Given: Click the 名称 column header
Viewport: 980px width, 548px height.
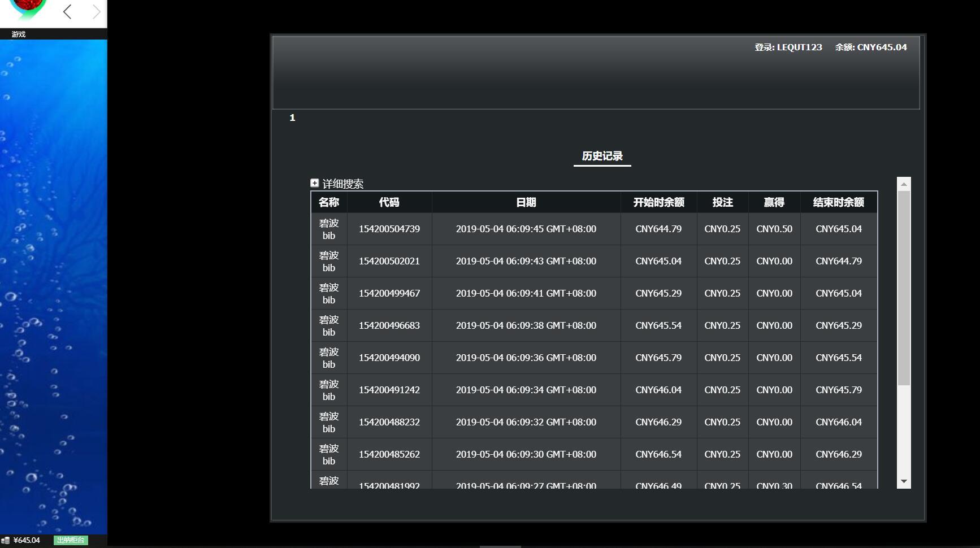Looking at the screenshot, I should point(329,202).
